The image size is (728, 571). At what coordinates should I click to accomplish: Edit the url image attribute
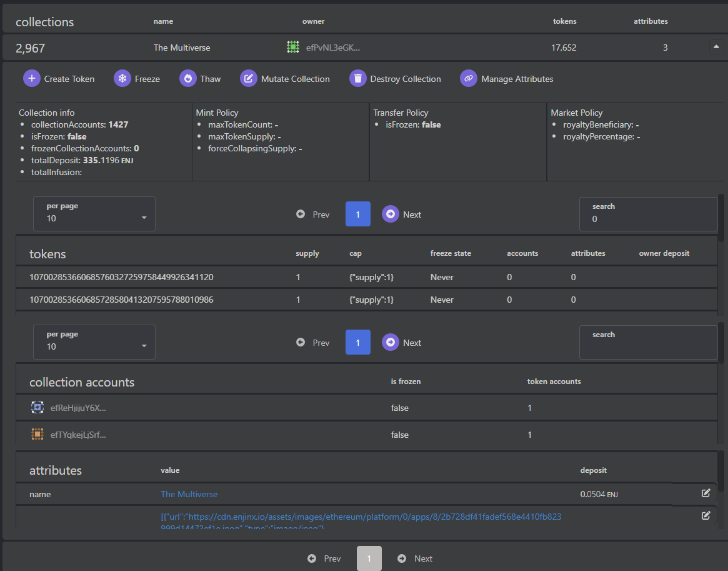706,515
